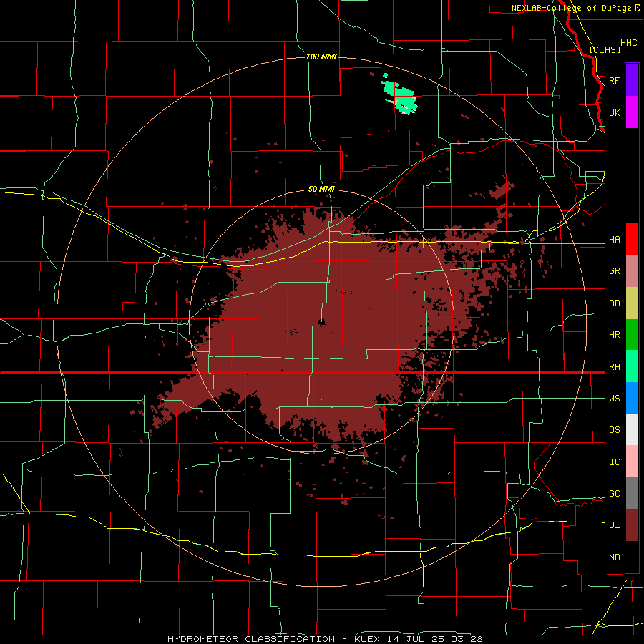Click the [CLAS] units label

click(x=605, y=49)
